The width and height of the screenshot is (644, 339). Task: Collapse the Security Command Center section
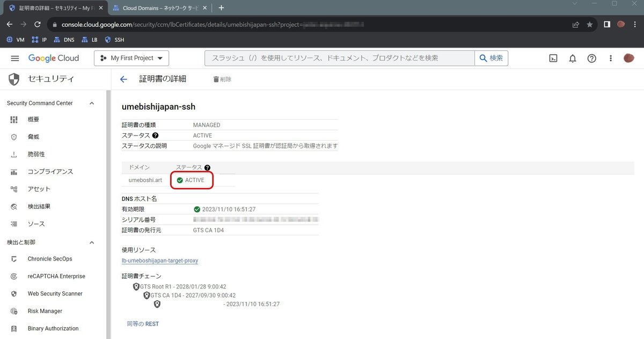point(92,103)
